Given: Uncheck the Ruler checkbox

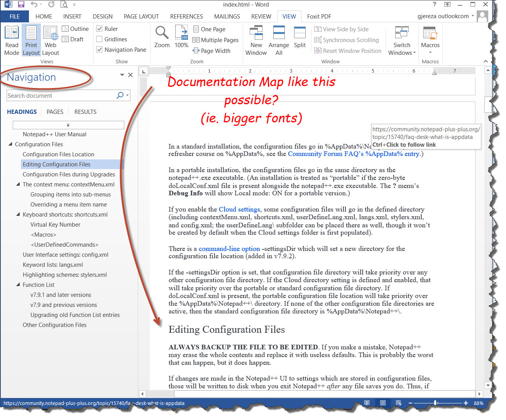Looking at the screenshot, I should (99, 29).
